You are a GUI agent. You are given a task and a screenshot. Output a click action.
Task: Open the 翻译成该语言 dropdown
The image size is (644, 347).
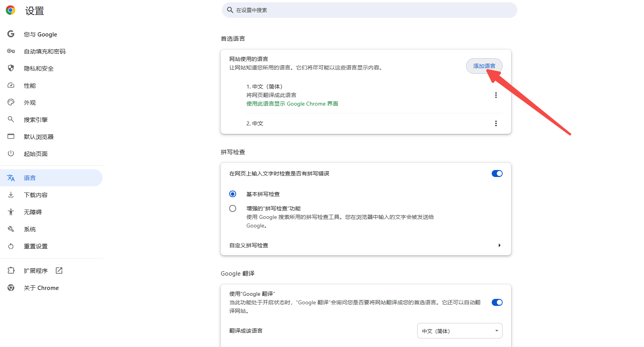click(x=460, y=331)
